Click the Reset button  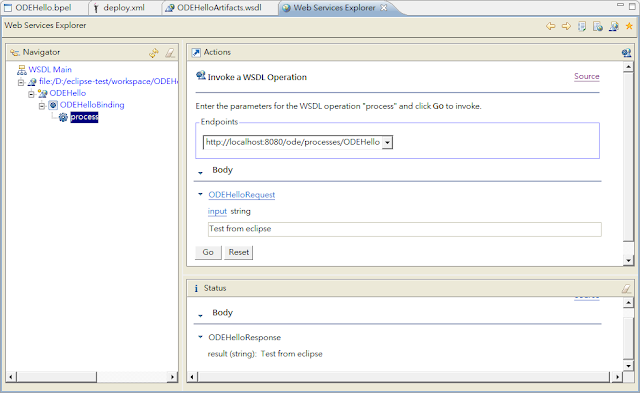pos(239,253)
